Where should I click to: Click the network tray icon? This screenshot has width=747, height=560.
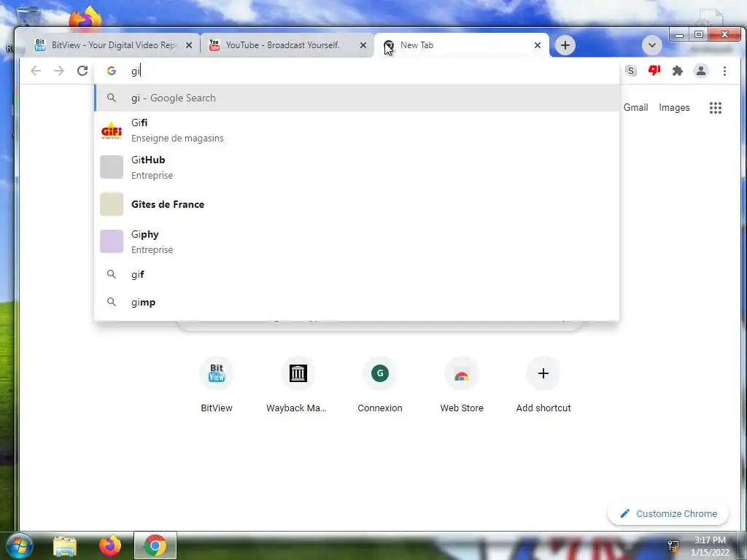[673, 545]
